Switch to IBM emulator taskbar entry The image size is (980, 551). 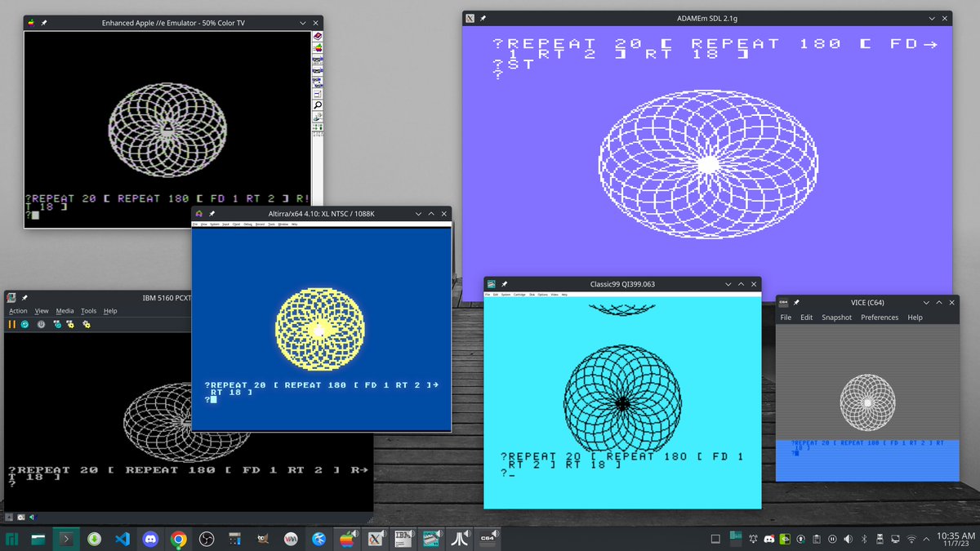[x=404, y=539]
